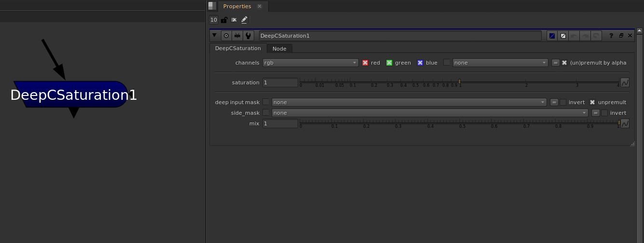Click the help question mark icon

[x=611, y=36]
